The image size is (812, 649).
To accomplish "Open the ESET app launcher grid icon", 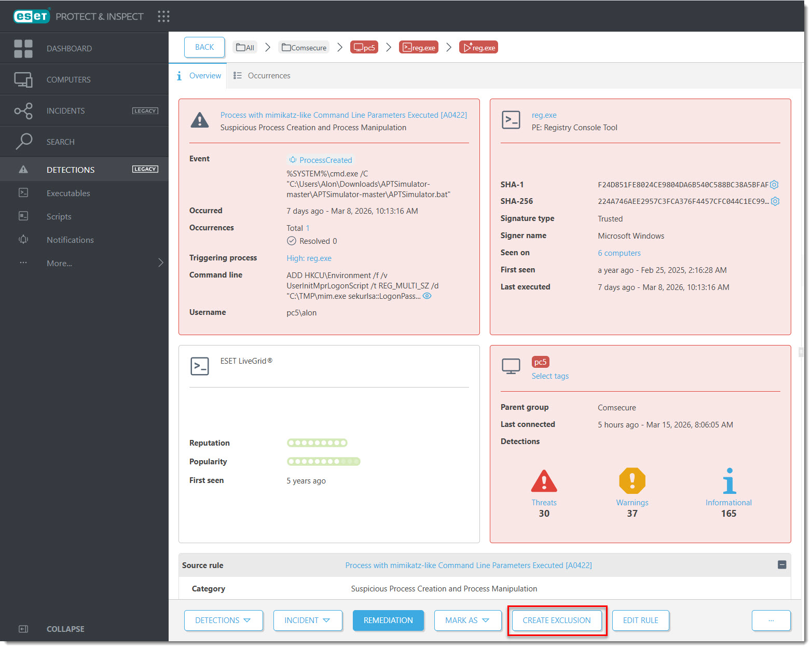I will pos(163,17).
